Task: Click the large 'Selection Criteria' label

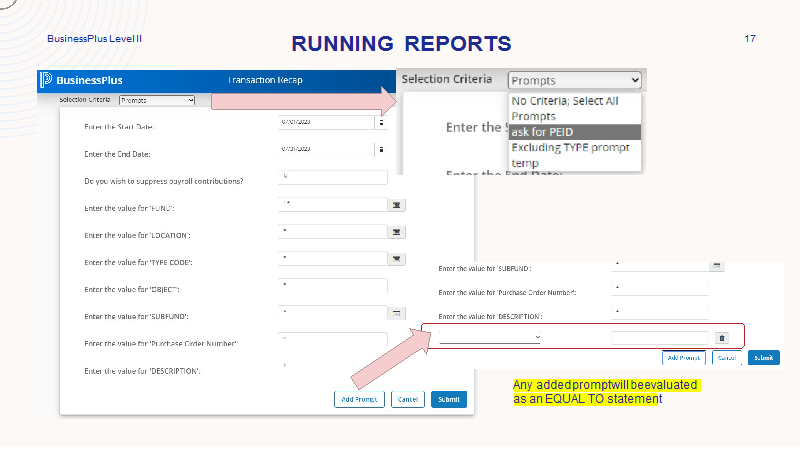Action: 447,79
